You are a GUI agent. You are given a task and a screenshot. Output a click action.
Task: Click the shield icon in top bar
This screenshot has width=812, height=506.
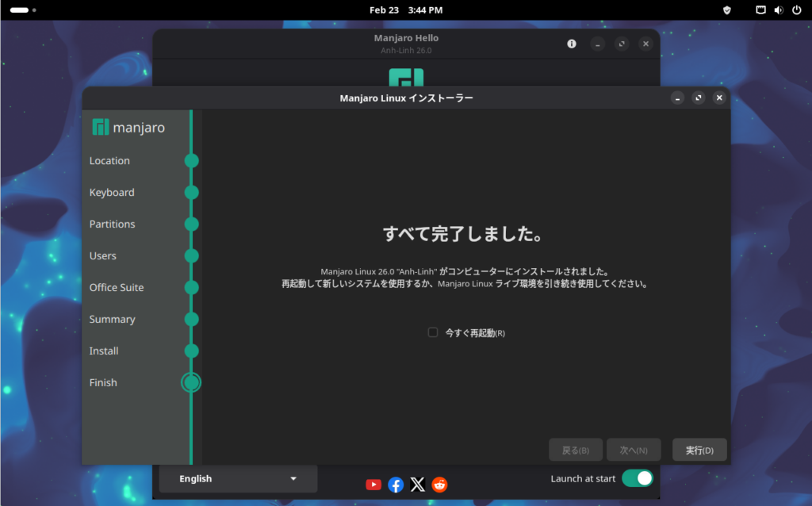[x=726, y=10]
